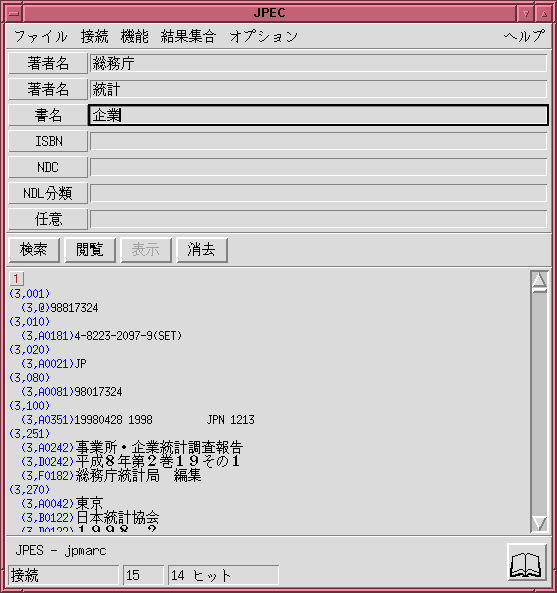The width and height of the screenshot is (557, 593).
Task: Open the first 著者名 field selector
Action: point(48,63)
